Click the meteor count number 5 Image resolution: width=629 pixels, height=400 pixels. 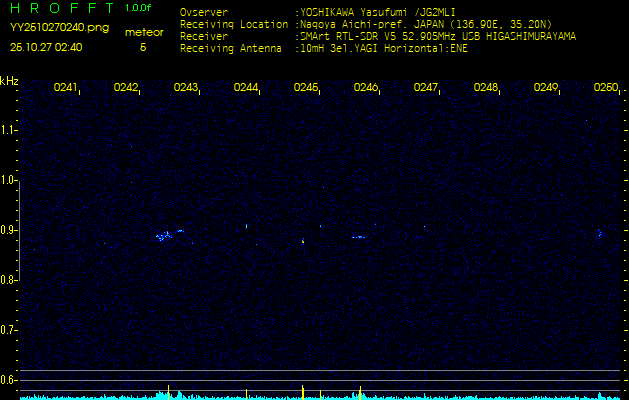point(143,47)
